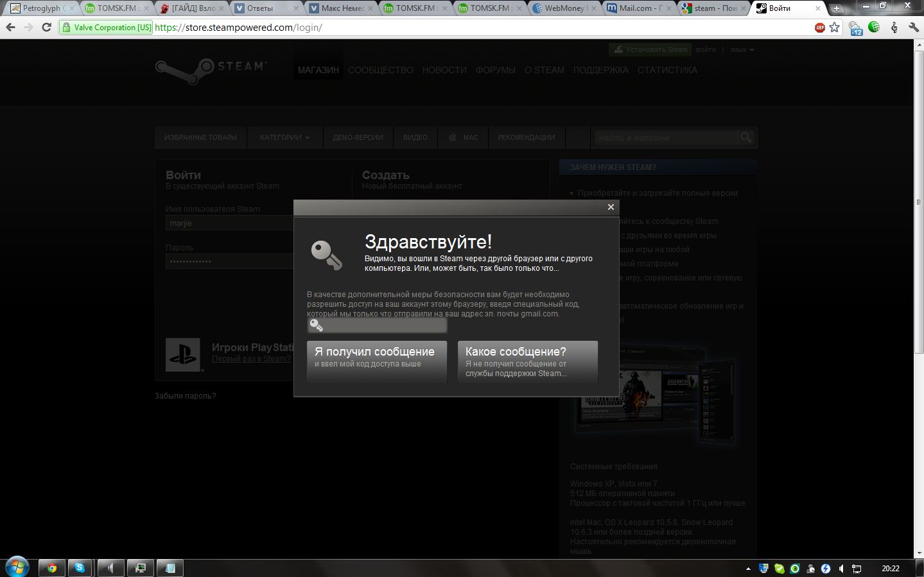Open the notepad app on taskbar
Viewport: 924px width, 577px height.
pyautogui.click(x=170, y=567)
